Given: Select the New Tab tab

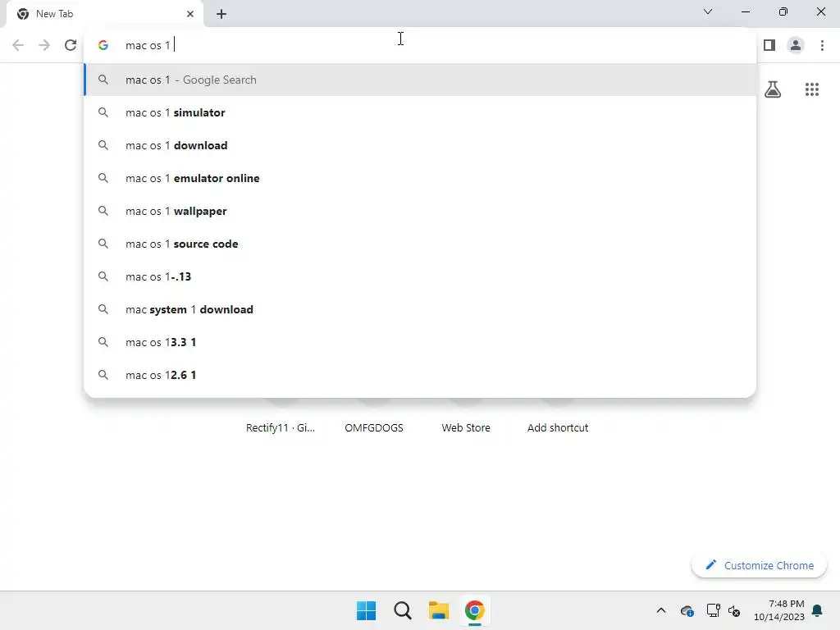Looking at the screenshot, I should pyautogui.click(x=105, y=14).
